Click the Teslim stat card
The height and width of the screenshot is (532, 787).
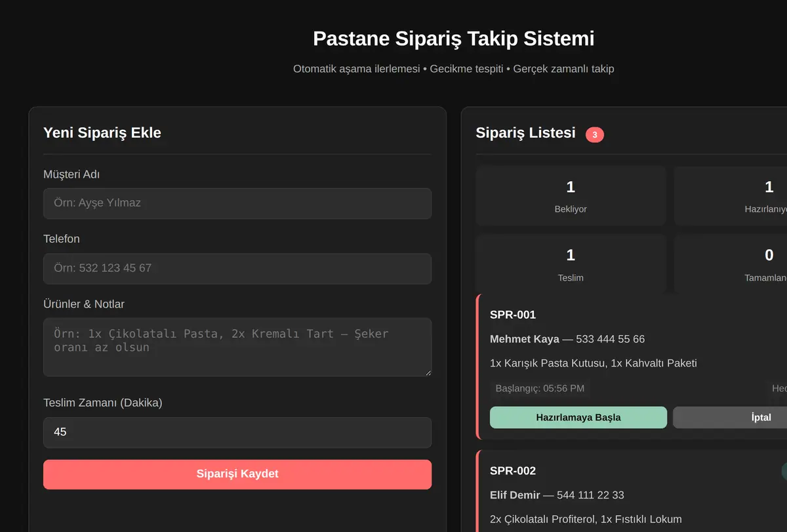pyautogui.click(x=571, y=264)
